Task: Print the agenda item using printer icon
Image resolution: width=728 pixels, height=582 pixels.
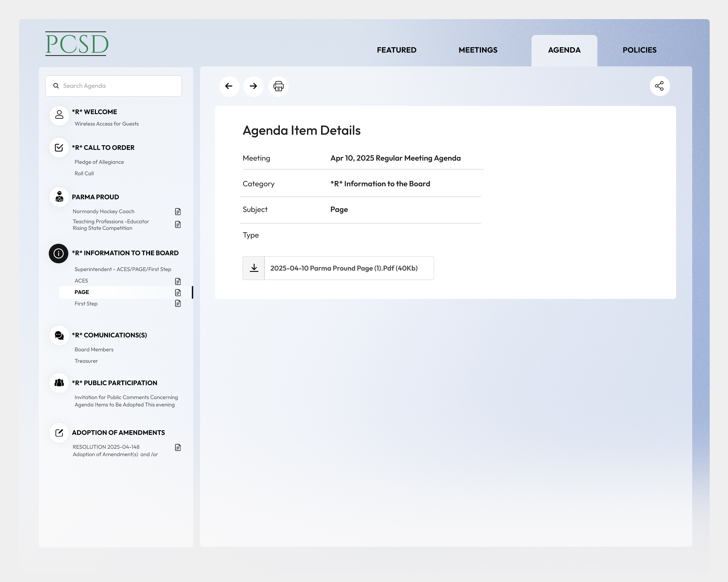Action: (278, 86)
